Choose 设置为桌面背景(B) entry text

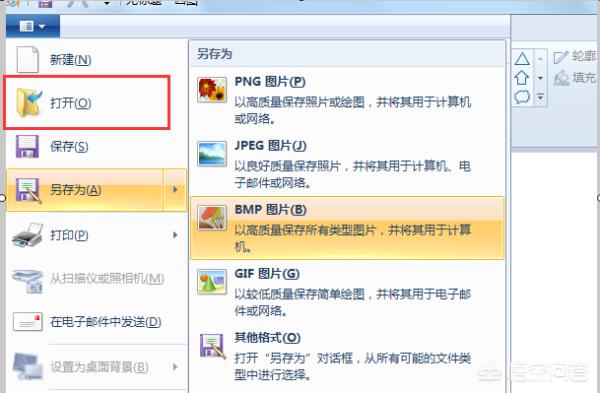99,367
